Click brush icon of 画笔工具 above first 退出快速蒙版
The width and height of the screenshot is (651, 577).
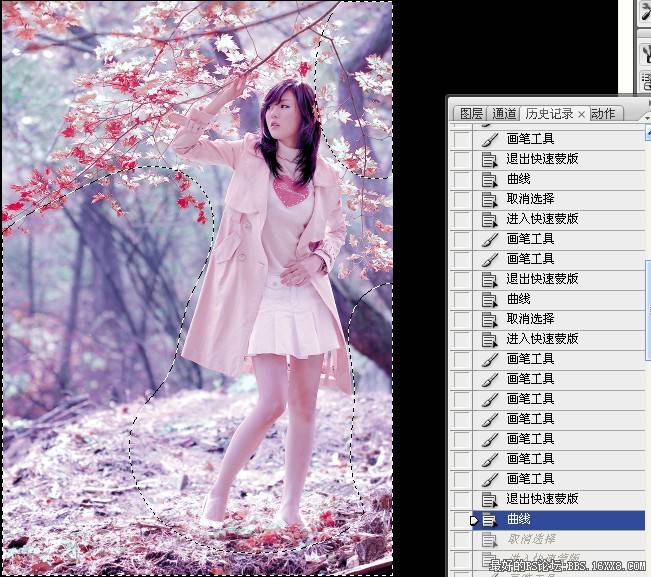click(489, 139)
